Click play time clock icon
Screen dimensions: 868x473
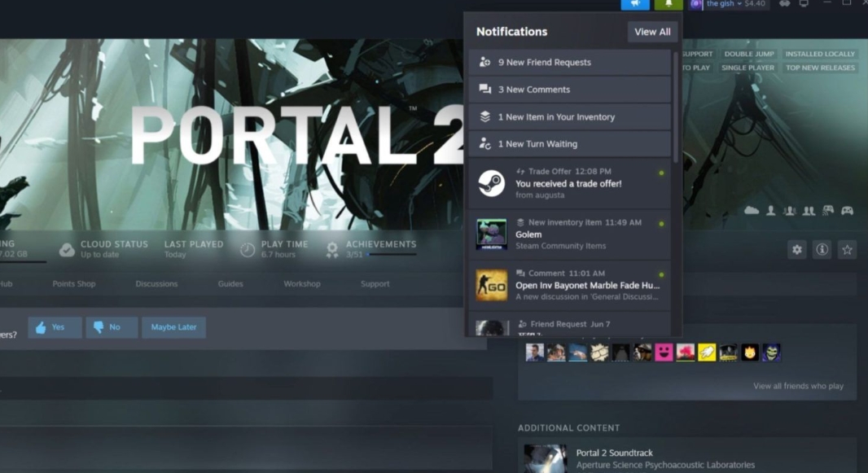point(248,250)
